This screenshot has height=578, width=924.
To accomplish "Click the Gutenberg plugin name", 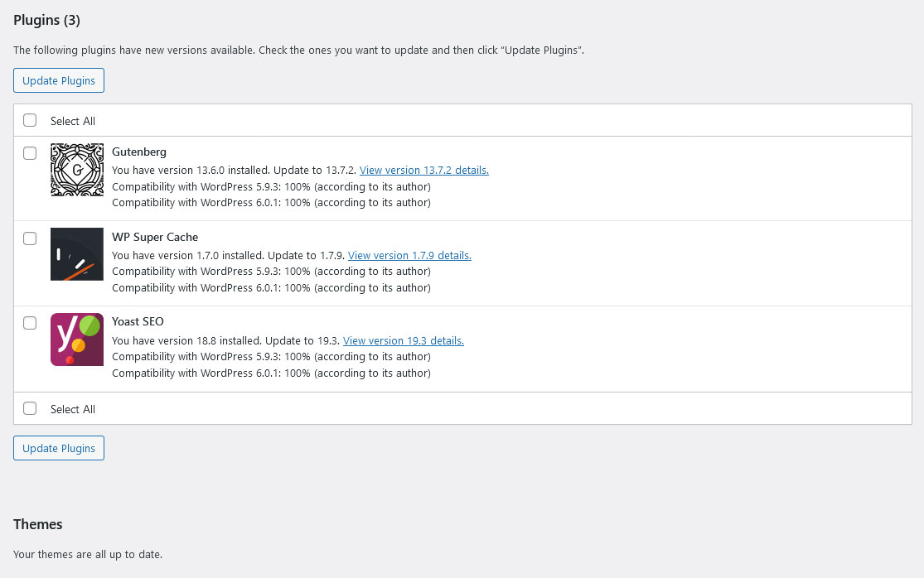I will (x=139, y=152).
